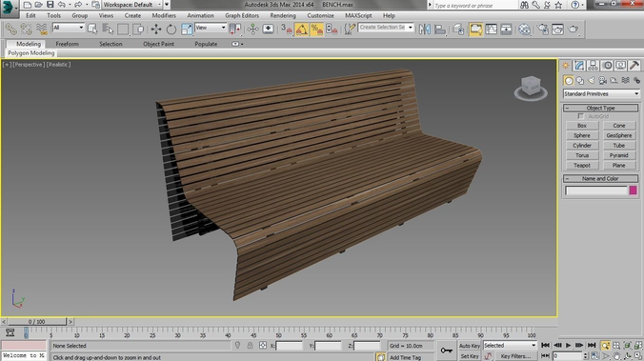Open the Render Setup icon

tap(543, 30)
